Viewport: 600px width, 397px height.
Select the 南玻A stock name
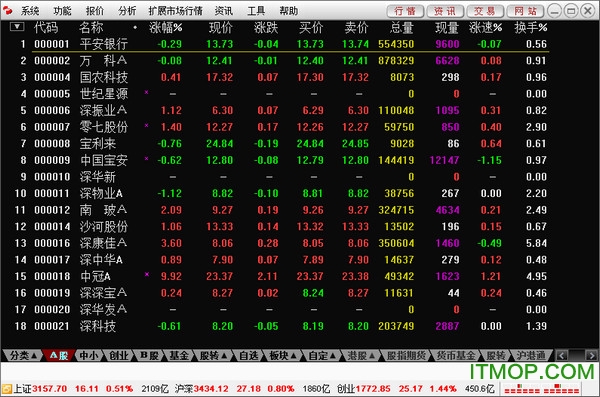point(103,210)
